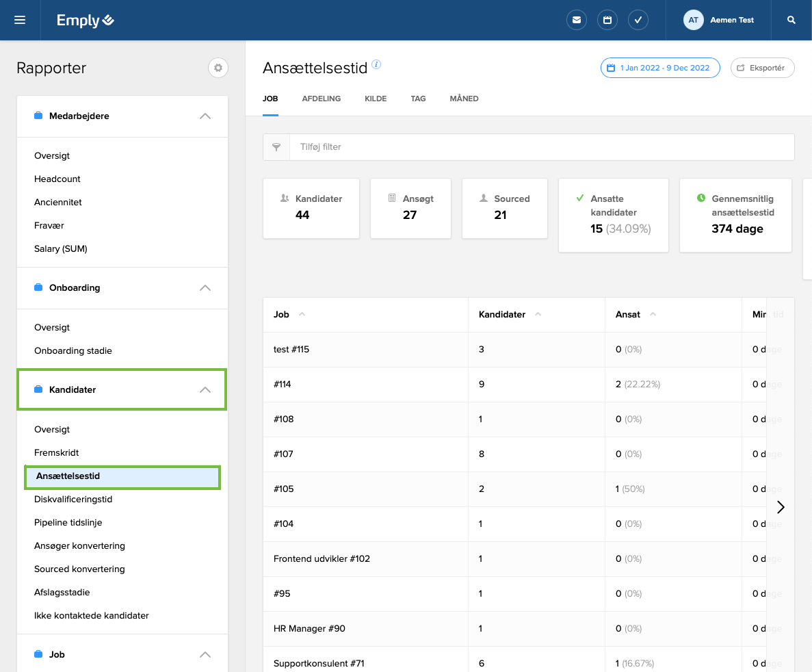The height and width of the screenshot is (672, 812).
Task: Switch to the Afdeling tab
Action: 321,99
